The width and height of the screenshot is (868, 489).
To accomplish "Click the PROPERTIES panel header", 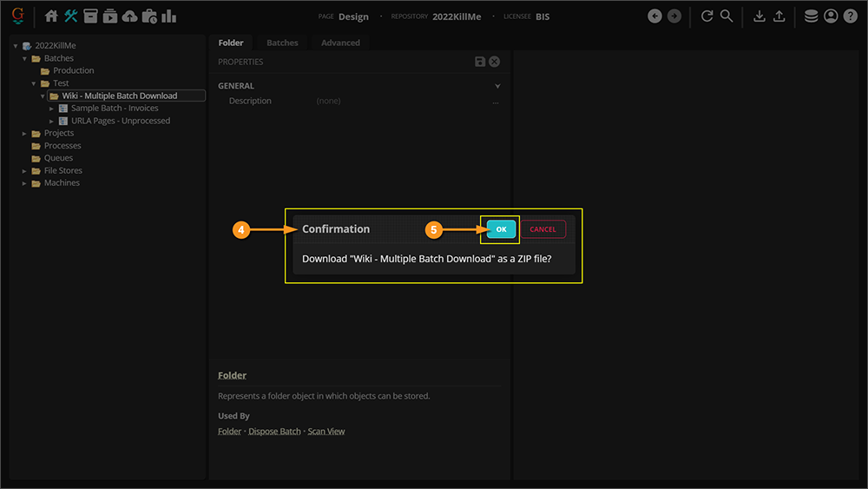I will tap(240, 62).
